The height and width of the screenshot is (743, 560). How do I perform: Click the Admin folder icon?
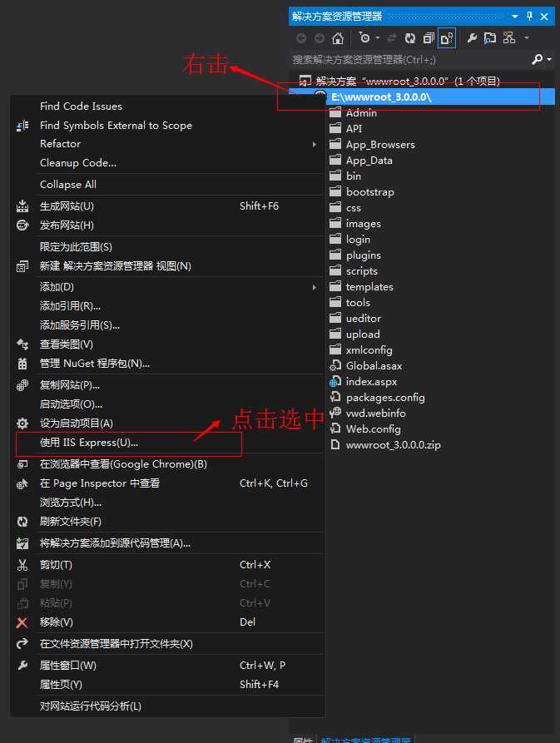(x=335, y=112)
